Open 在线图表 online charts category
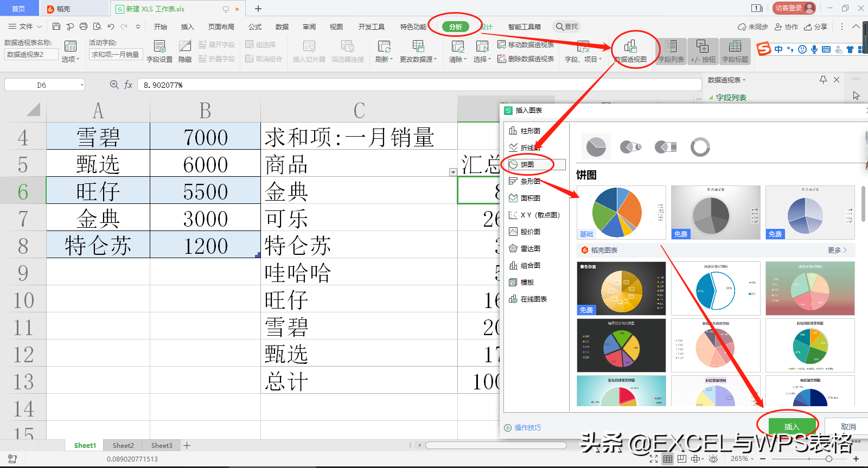Image resolution: width=868 pixels, height=468 pixels. [x=528, y=299]
